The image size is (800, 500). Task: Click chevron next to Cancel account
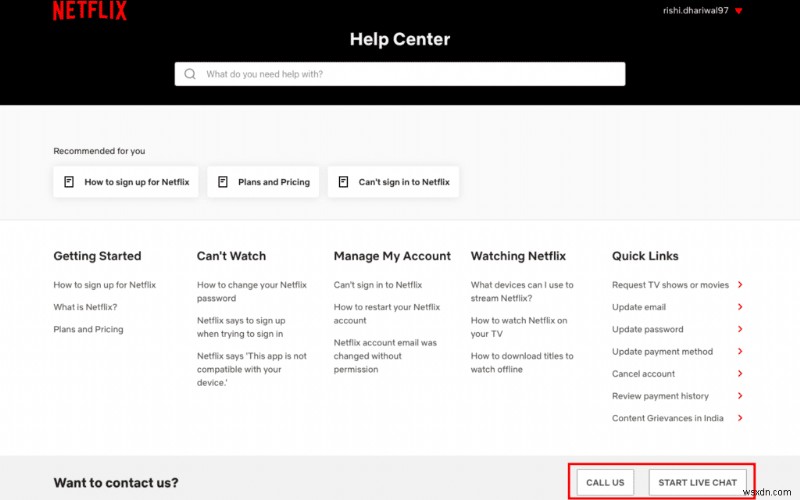point(740,373)
